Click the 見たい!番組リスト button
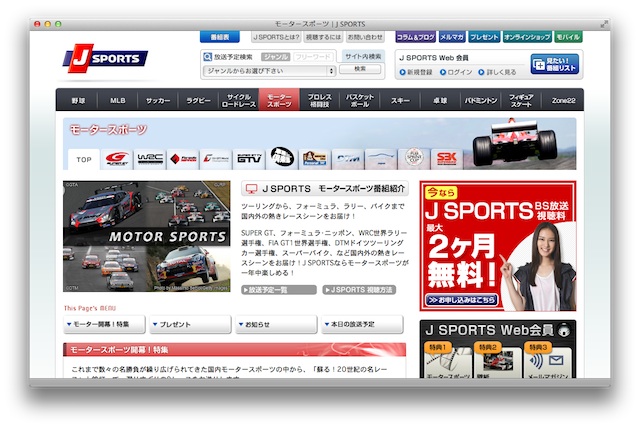This screenshot has height=428, width=640. tap(555, 64)
